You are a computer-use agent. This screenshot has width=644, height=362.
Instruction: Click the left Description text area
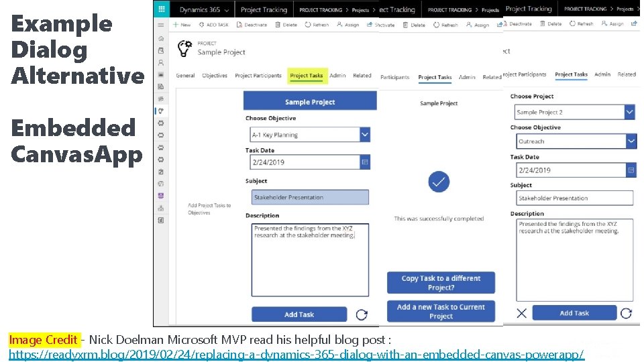310,260
